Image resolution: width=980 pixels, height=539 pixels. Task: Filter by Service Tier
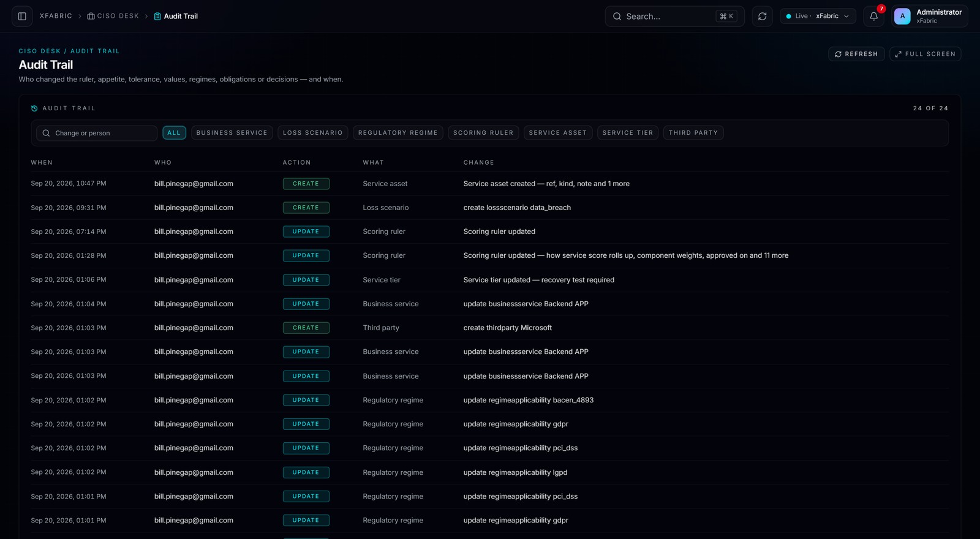pyautogui.click(x=628, y=133)
